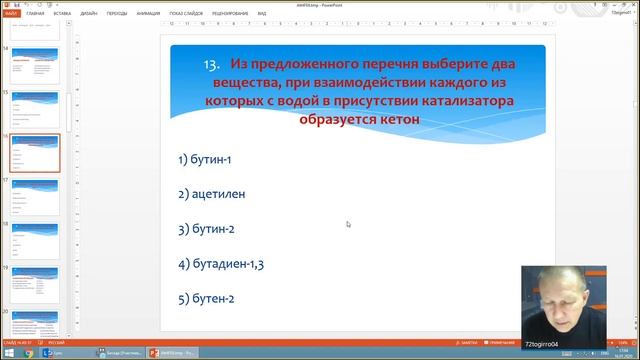The width and height of the screenshot is (640, 360).
Task: Switch to the Lync taskbar window
Action: (x=67, y=353)
